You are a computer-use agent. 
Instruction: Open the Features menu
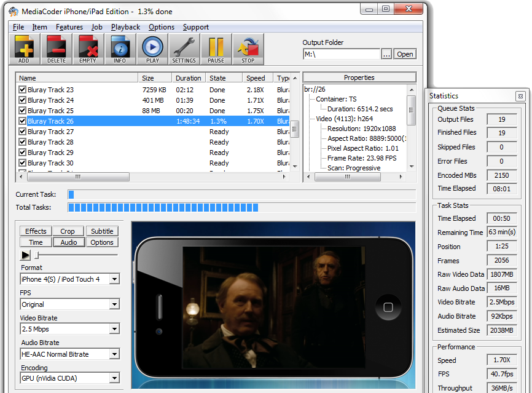pos(69,27)
